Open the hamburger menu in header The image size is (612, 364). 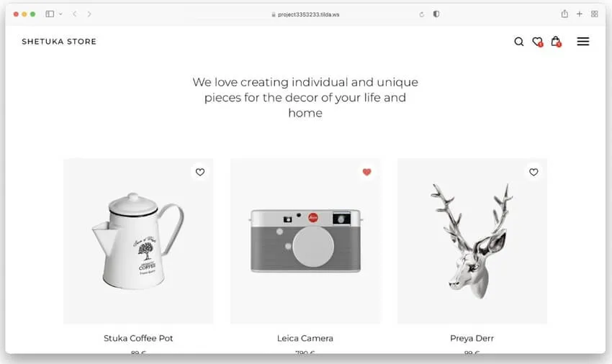(x=583, y=42)
